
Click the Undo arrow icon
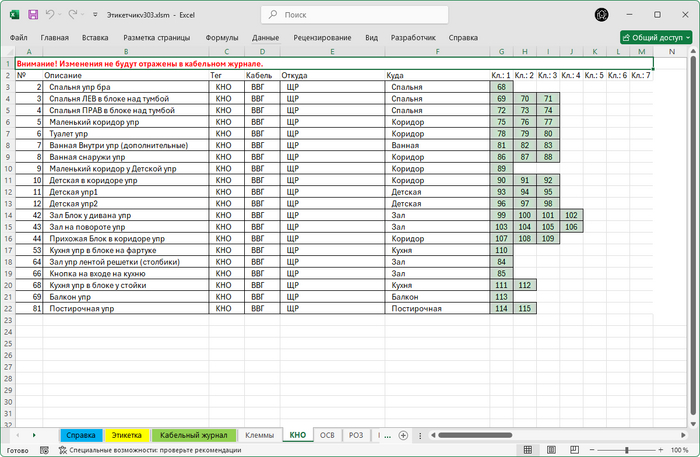50,16
